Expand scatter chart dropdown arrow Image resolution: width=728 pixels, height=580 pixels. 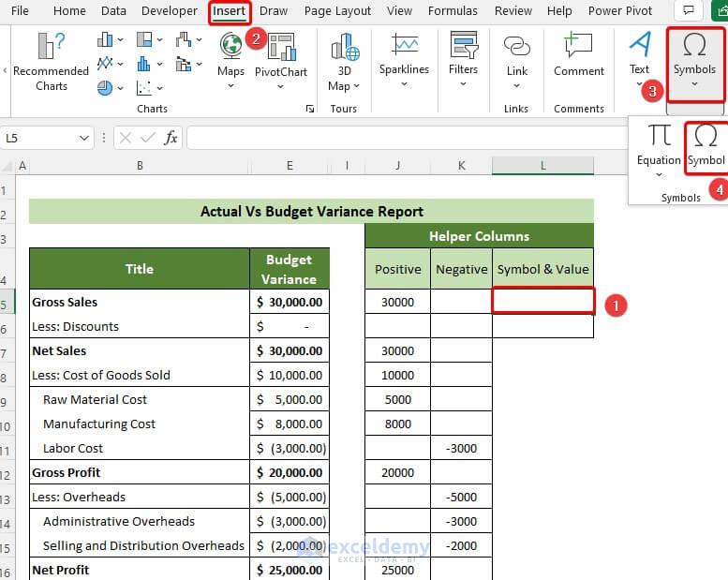[159, 88]
